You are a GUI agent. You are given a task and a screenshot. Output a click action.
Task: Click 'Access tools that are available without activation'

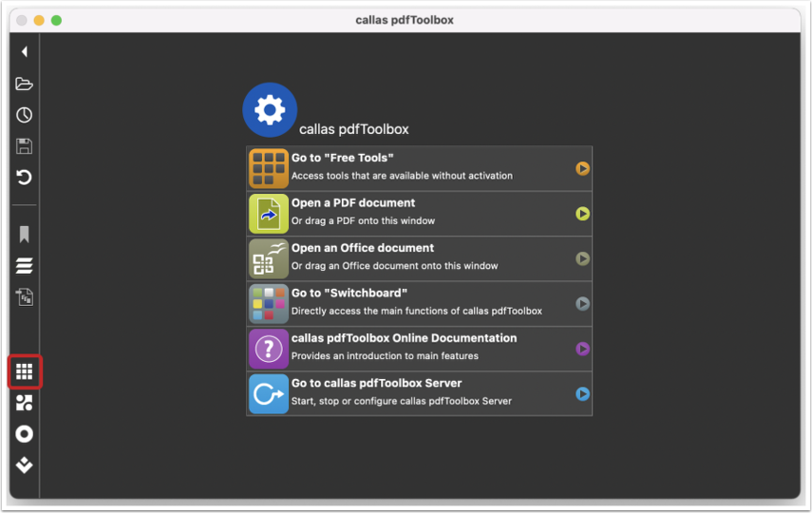402,176
